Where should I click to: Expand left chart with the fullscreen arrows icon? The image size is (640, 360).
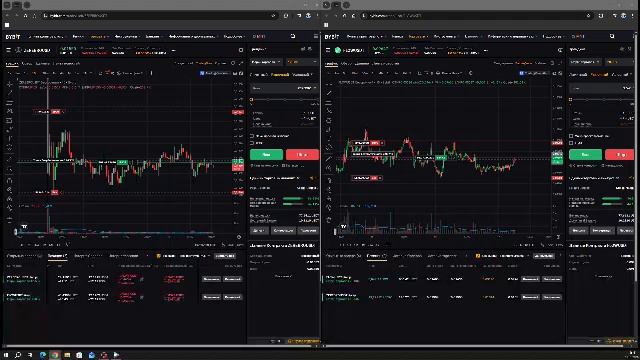coord(240,63)
